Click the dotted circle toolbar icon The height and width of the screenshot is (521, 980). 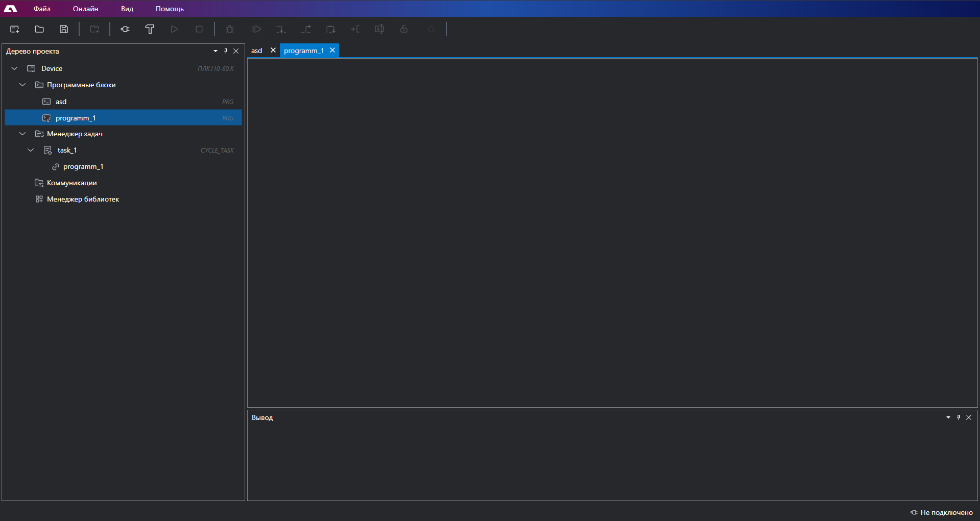[x=431, y=29]
